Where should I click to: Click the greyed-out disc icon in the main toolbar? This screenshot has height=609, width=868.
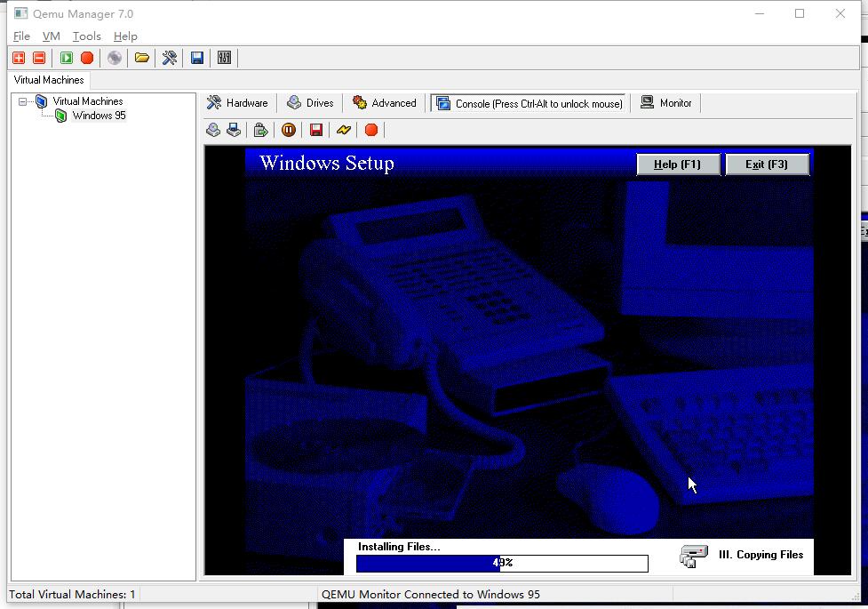pyautogui.click(x=115, y=58)
